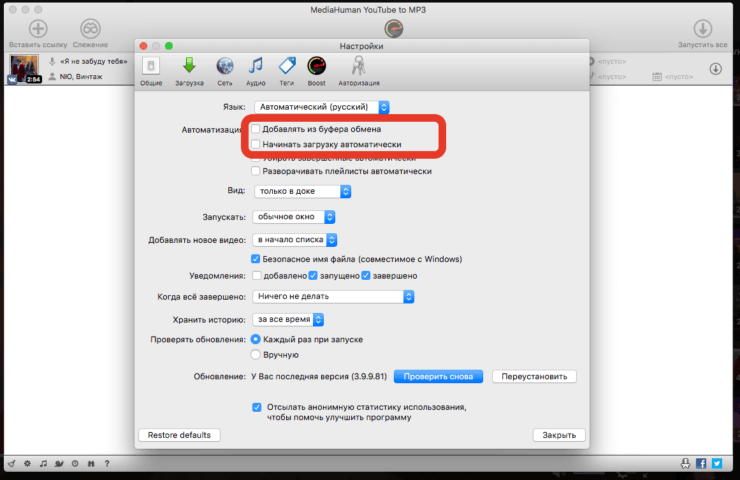Click the Facebook icon in status bar
The height and width of the screenshot is (480, 740).
tap(701, 463)
